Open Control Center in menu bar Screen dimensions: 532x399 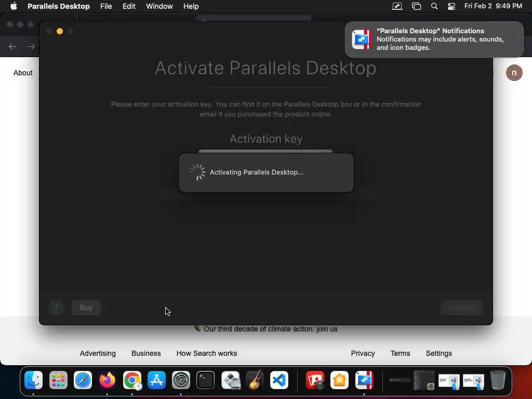click(451, 6)
